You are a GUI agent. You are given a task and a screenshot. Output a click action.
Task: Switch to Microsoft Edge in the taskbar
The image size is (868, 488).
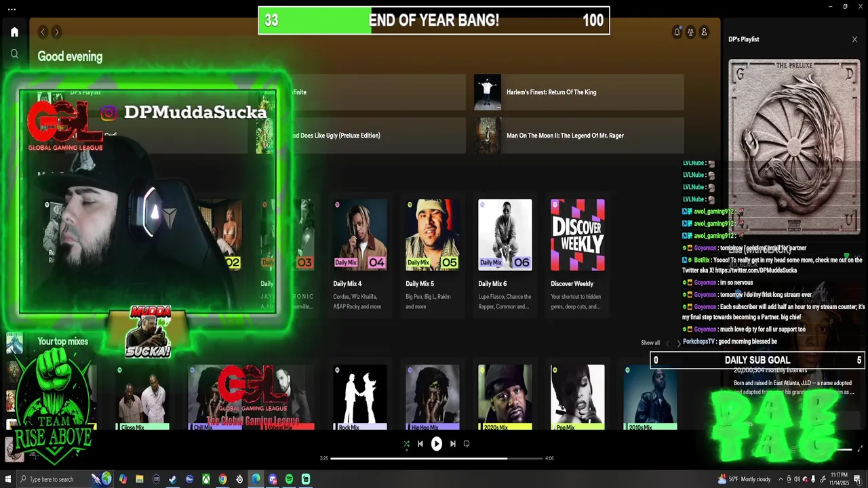click(256, 479)
